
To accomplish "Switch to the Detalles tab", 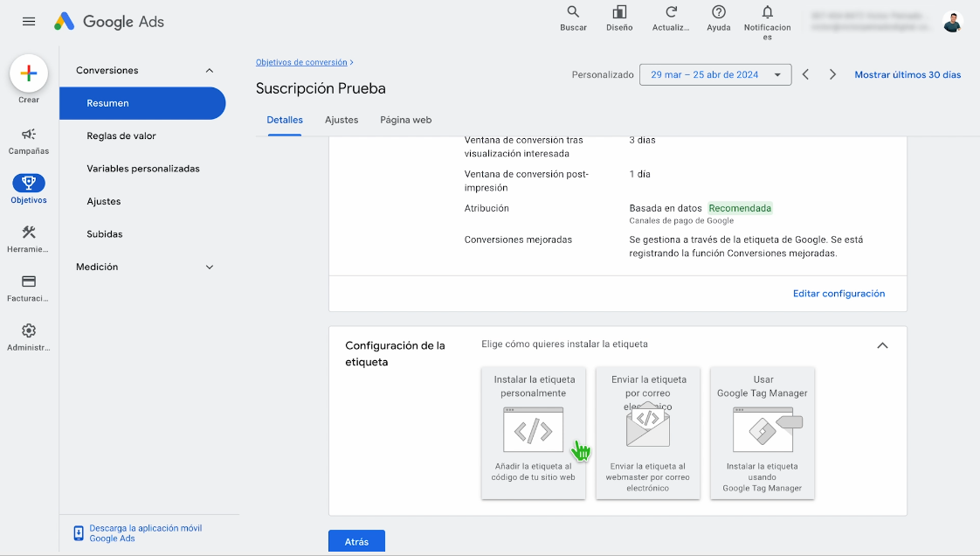I will point(285,120).
